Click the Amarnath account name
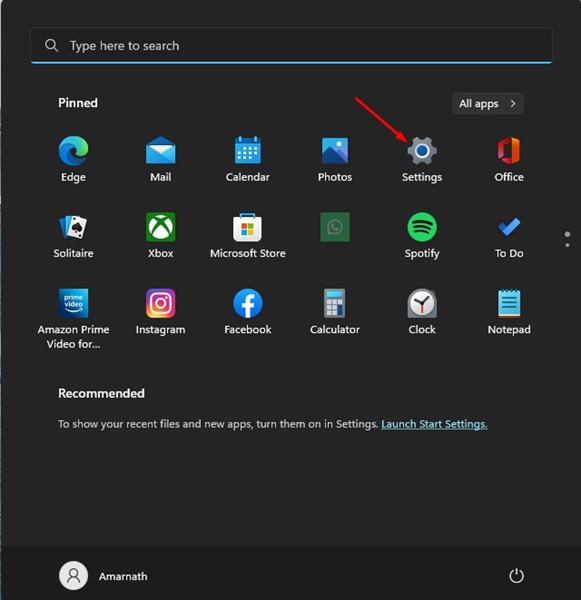 [x=123, y=576]
